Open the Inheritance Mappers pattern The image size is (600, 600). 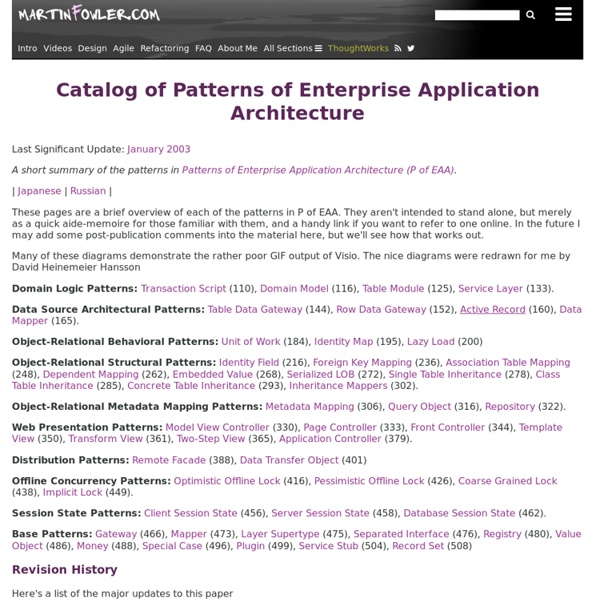pos(338,386)
